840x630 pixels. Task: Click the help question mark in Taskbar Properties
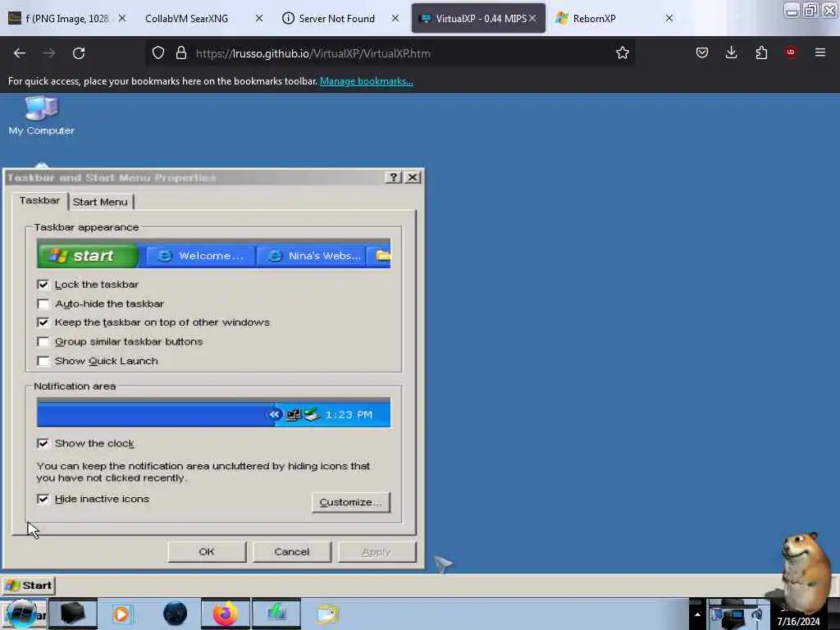(393, 177)
